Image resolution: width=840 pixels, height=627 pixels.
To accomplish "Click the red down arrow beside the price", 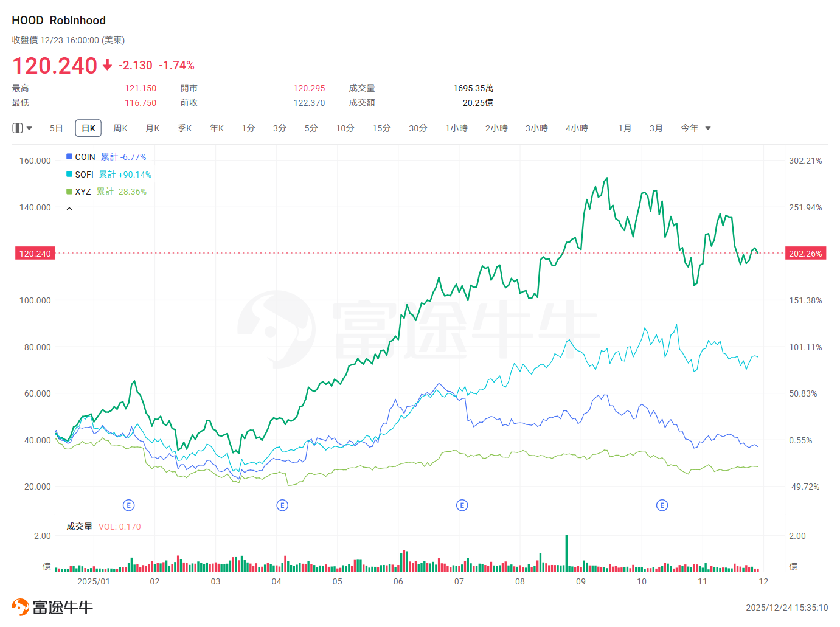I will tap(108, 65).
